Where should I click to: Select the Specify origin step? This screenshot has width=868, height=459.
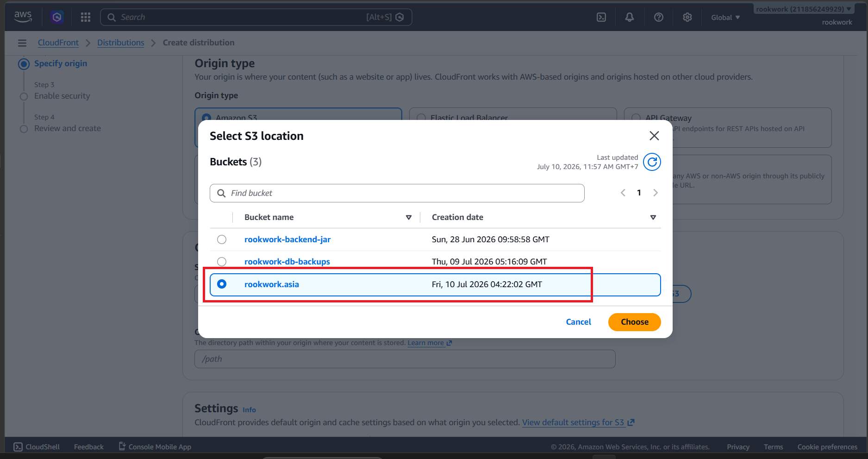(x=60, y=63)
